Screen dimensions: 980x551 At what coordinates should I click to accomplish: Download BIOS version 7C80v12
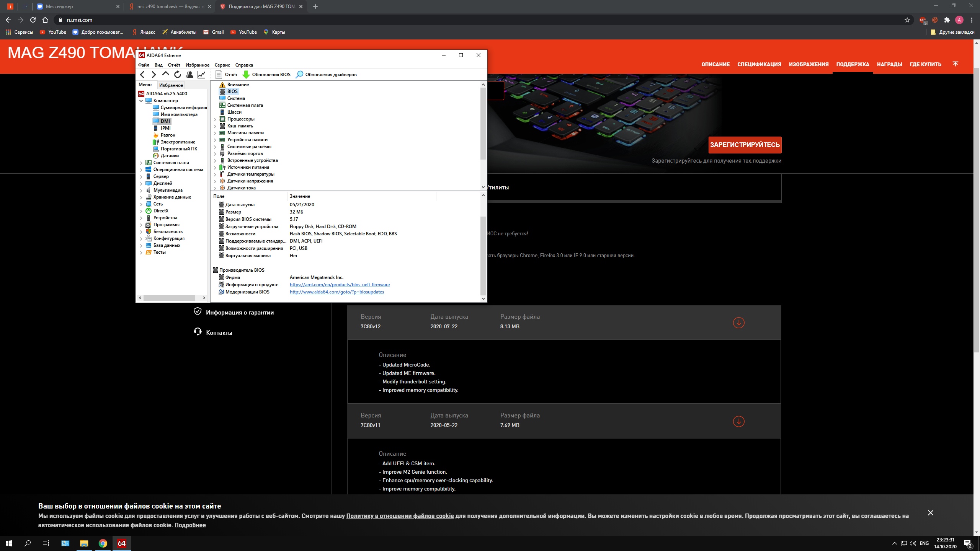738,323
